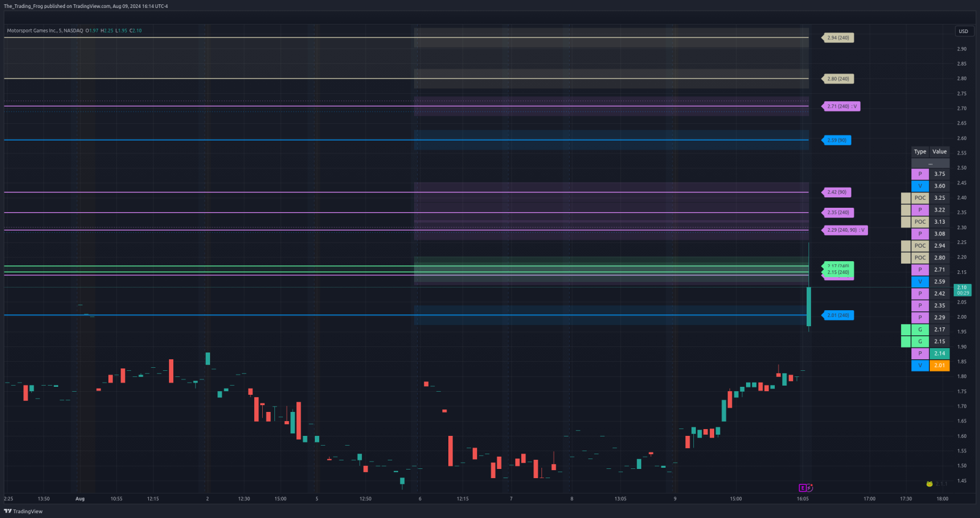980x518 pixels.
Task: Click the POC type cell beside 2.94
Action: tap(920, 246)
